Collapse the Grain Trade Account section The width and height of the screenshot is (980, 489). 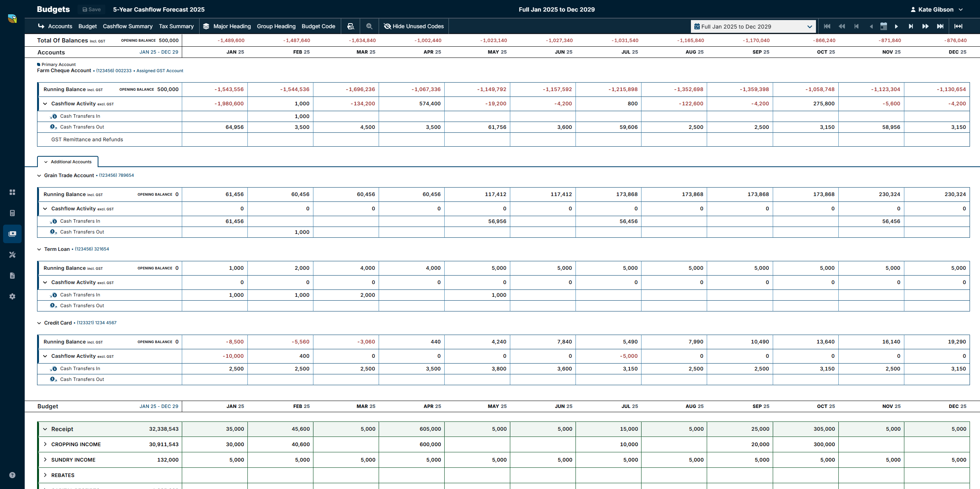tap(39, 176)
